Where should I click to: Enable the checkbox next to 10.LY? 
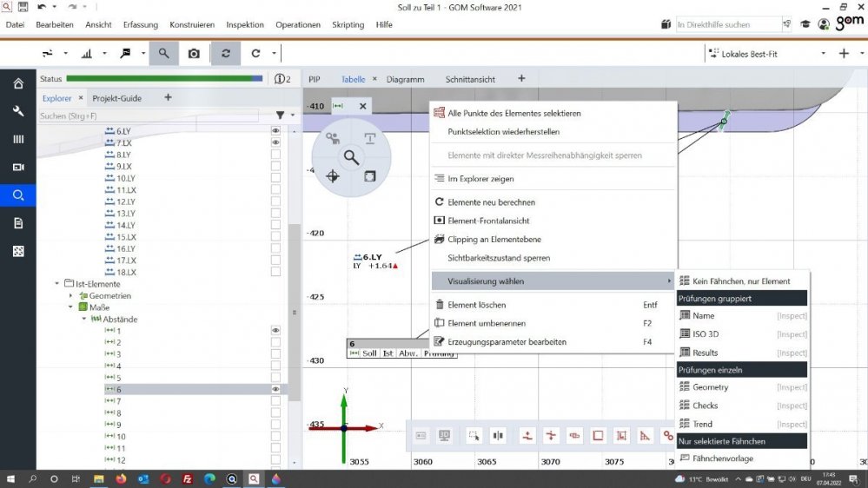click(x=275, y=178)
